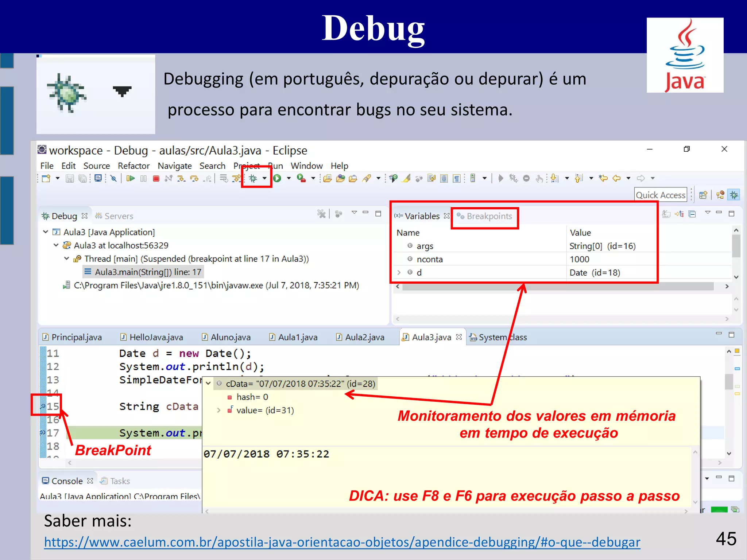Click the Suspend pause icon

[143, 178]
